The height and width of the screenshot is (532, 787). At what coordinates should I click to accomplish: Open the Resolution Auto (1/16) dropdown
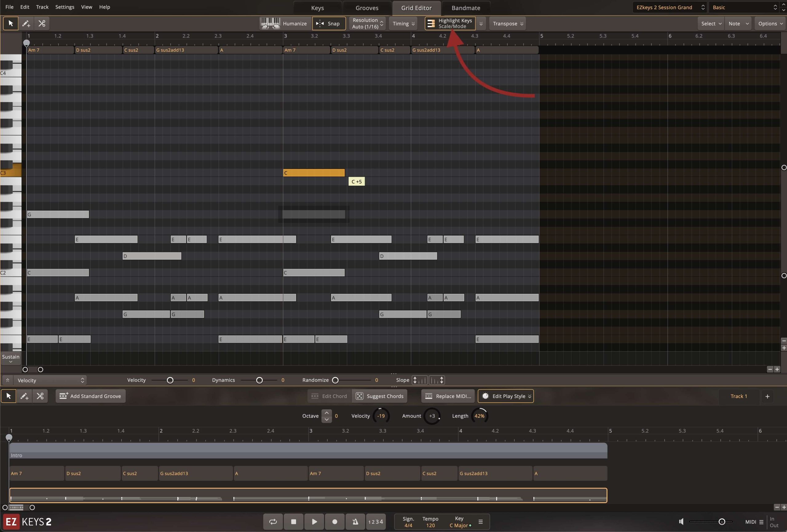pyautogui.click(x=367, y=23)
